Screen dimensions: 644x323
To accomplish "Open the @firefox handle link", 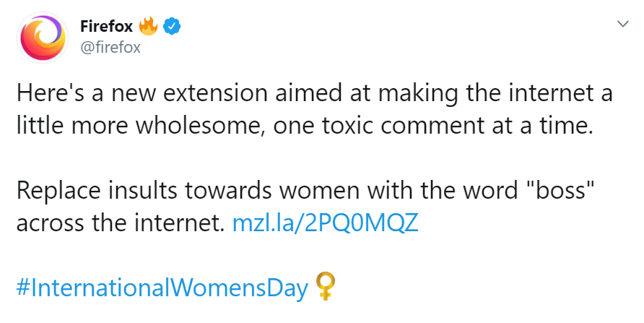I will (x=110, y=47).
